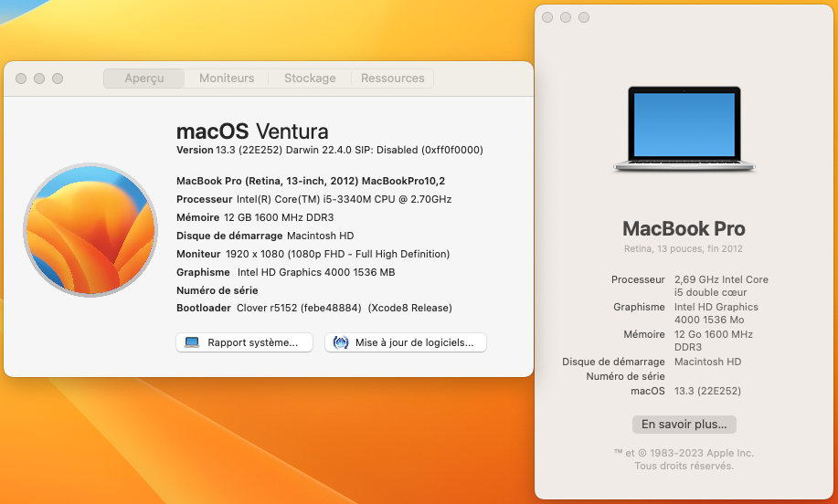Click the 1920 x 1080 monitor value

pos(337,254)
